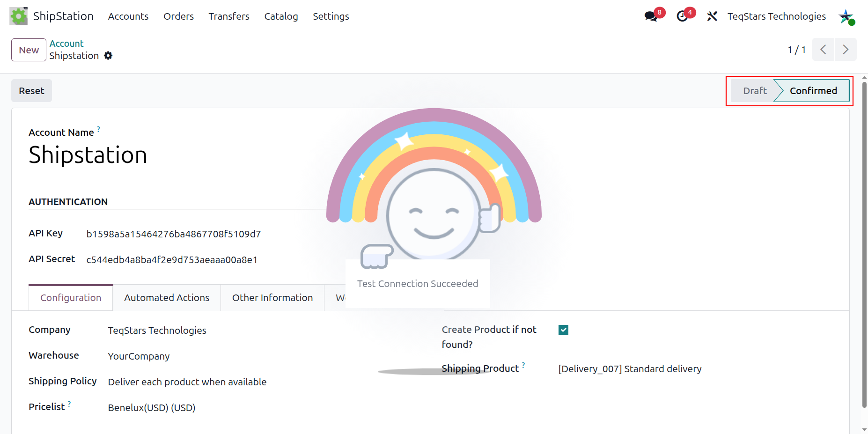Open the Settings menu
This screenshot has width=868, height=434.
click(x=331, y=16)
